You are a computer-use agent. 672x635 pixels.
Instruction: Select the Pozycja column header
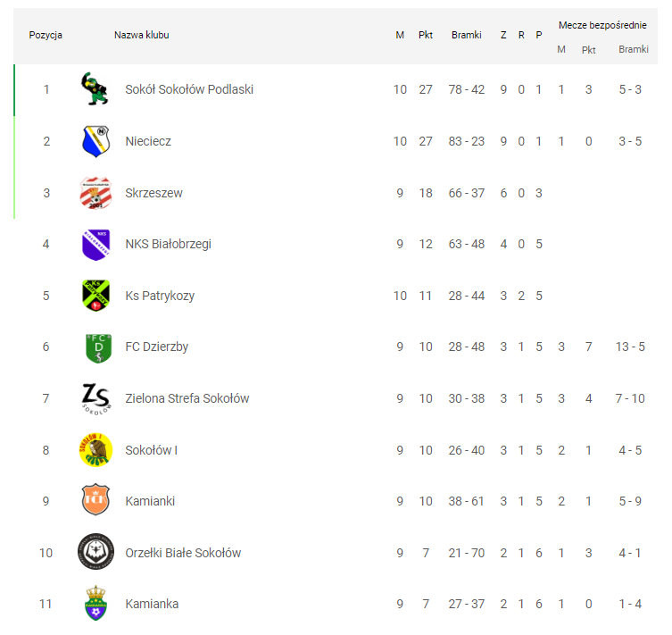[x=46, y=35]
